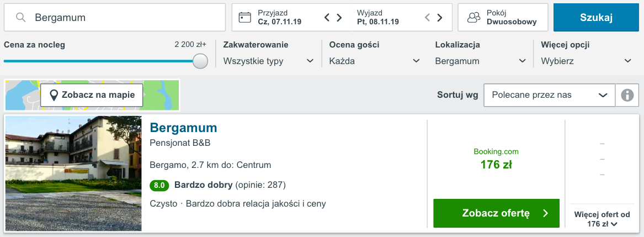Open the Więcej opcji Wybierz dropdown
The height and width of the screenshot is (237, 644).
pyautogui.click(x=587, y=61)
